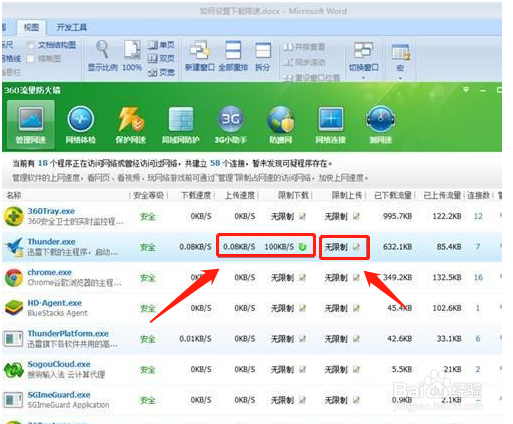513x424 pixels.
Task: Choose 页宽 page width view in Word
Action: 161,72
